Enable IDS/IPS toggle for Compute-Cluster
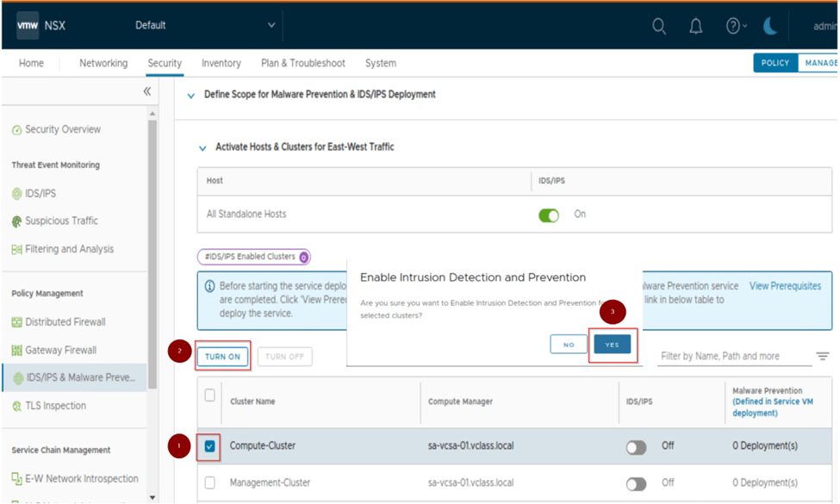The height and width of the screenshot is (504, 840). click(x=636, y=447)
